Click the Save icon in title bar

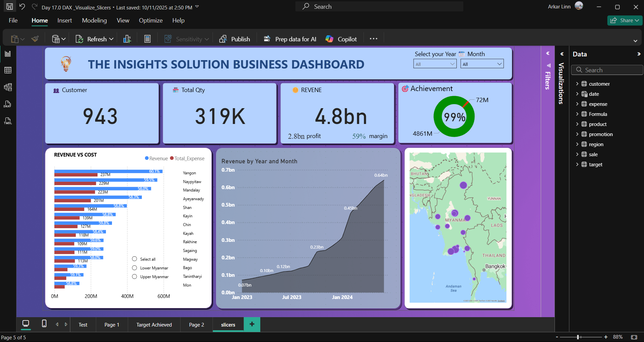click(10, 7)
